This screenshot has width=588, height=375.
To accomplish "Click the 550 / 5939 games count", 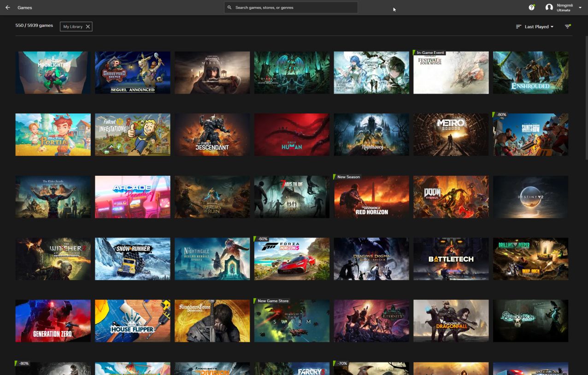I will (34, 25).
